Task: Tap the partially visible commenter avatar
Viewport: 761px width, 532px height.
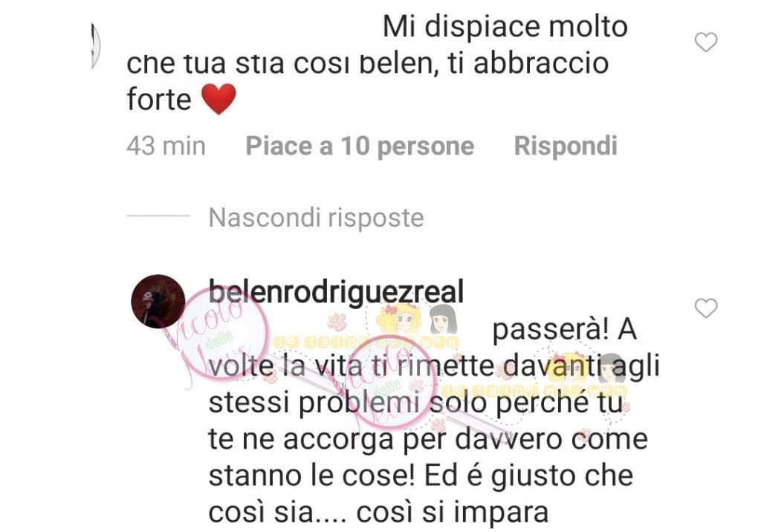Action: click(96, 45)
